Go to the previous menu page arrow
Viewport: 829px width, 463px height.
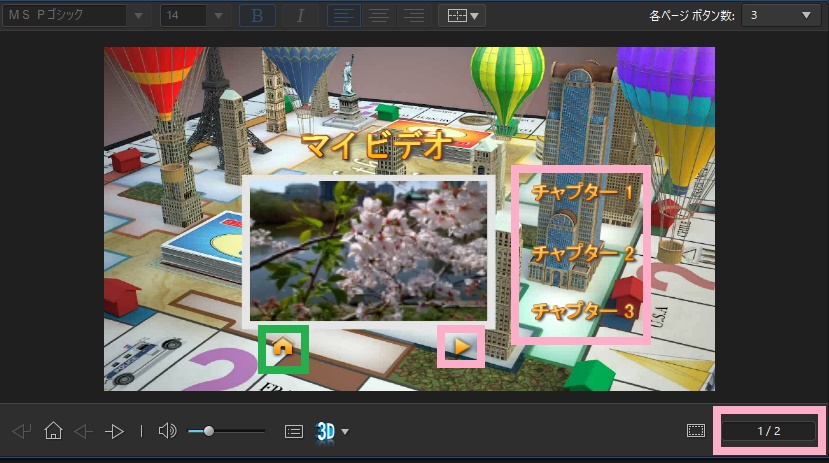click(x=84, y=431)
